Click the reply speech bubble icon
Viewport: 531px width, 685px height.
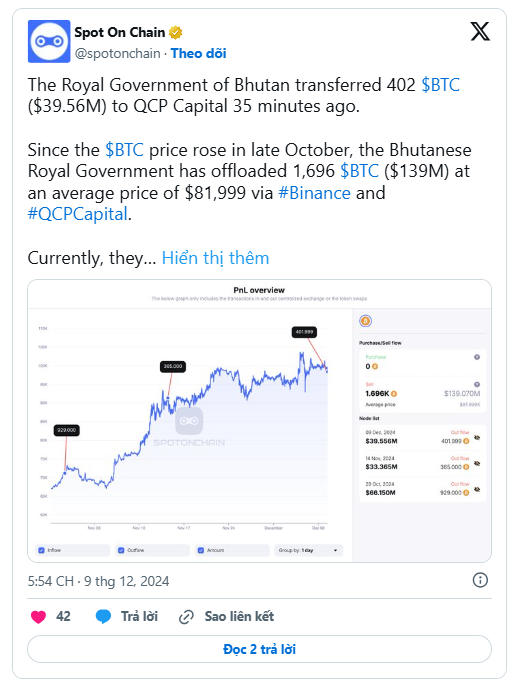coord(103,616)
